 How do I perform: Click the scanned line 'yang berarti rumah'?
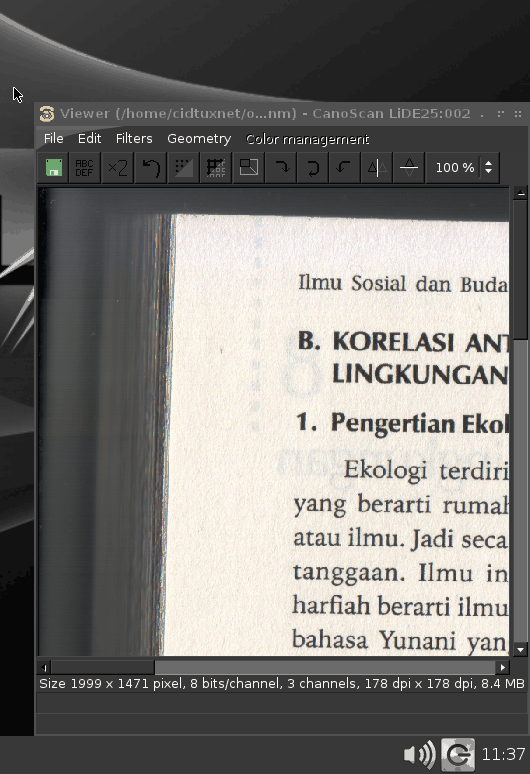(401, 505)
